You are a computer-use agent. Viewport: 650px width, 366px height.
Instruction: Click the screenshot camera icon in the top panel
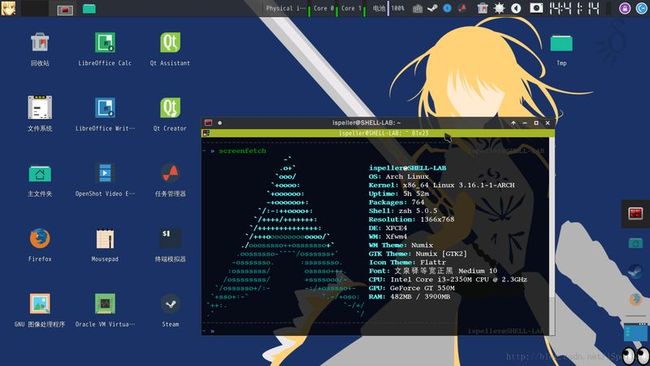click(x=536, y=8)
